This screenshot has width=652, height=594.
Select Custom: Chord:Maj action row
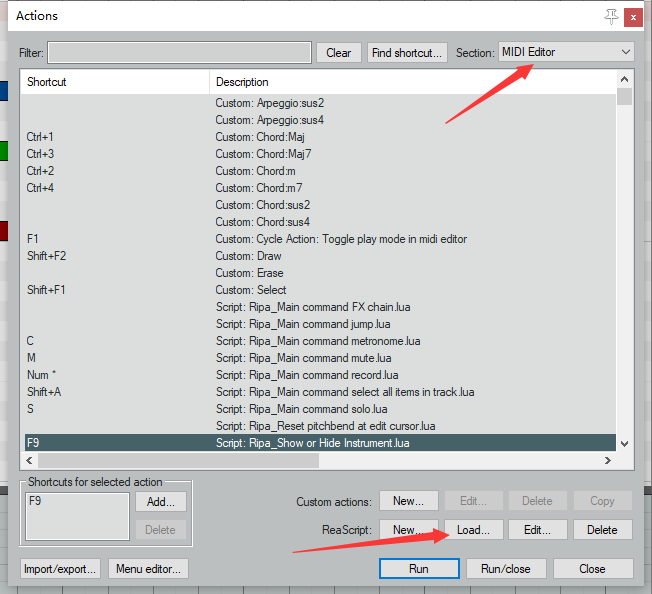319,137
